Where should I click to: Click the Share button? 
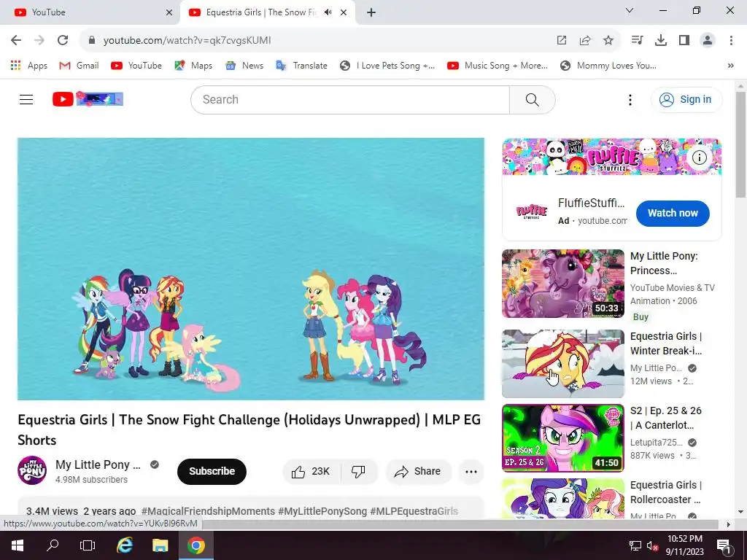(x=418, y=472)
